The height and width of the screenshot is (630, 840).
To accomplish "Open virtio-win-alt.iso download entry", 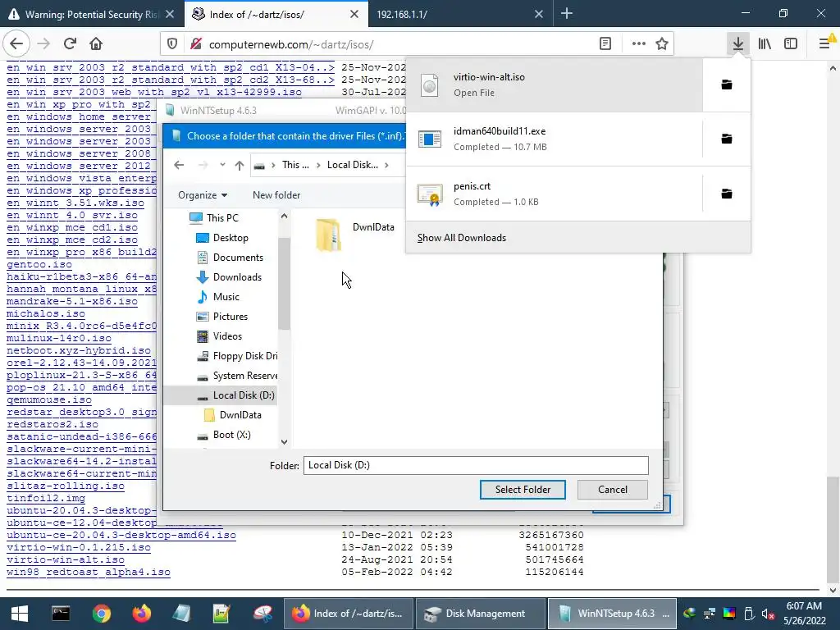I will [554, 84].
